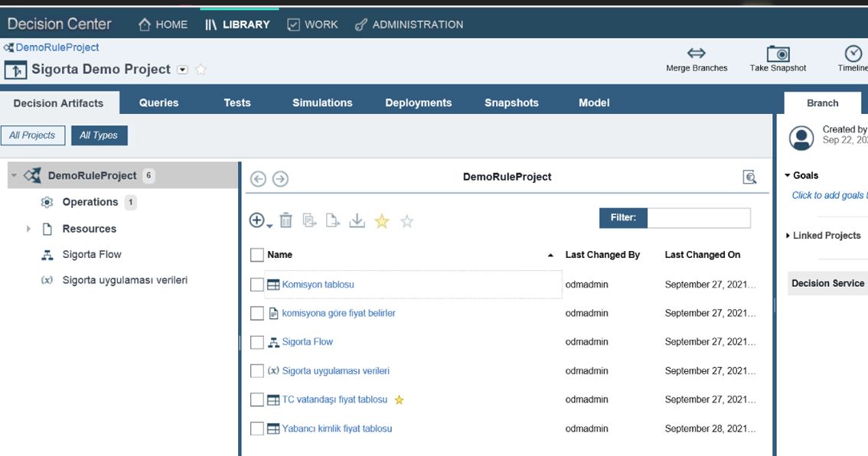Open the Komisyon tablosu link
Screen dimensions: 868x456
pyautogui.click(x=318, y=285)
